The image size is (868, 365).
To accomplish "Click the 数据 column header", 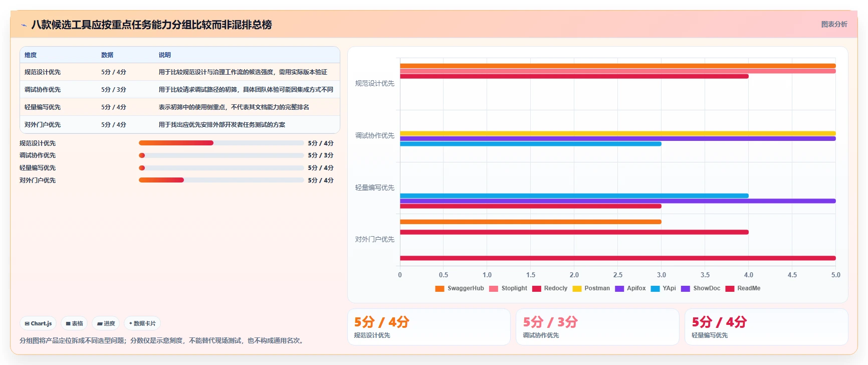I will coord(107,55).
